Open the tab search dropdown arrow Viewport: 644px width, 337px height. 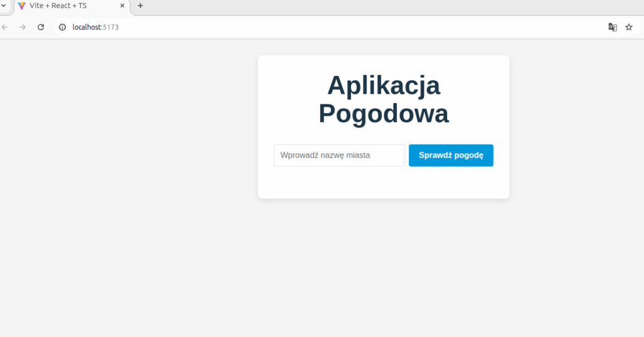[x=4, y=6]
